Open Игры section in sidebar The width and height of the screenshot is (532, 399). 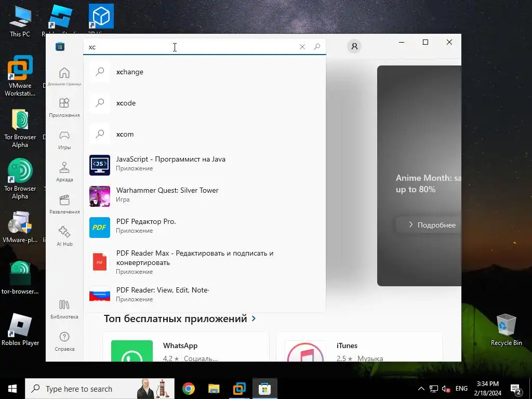click(64, 140)
